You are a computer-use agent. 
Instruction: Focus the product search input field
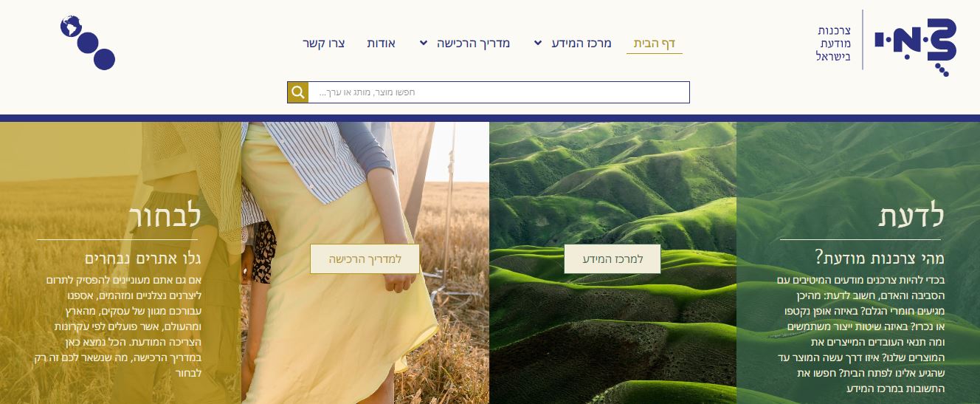(x=499, y=92)
